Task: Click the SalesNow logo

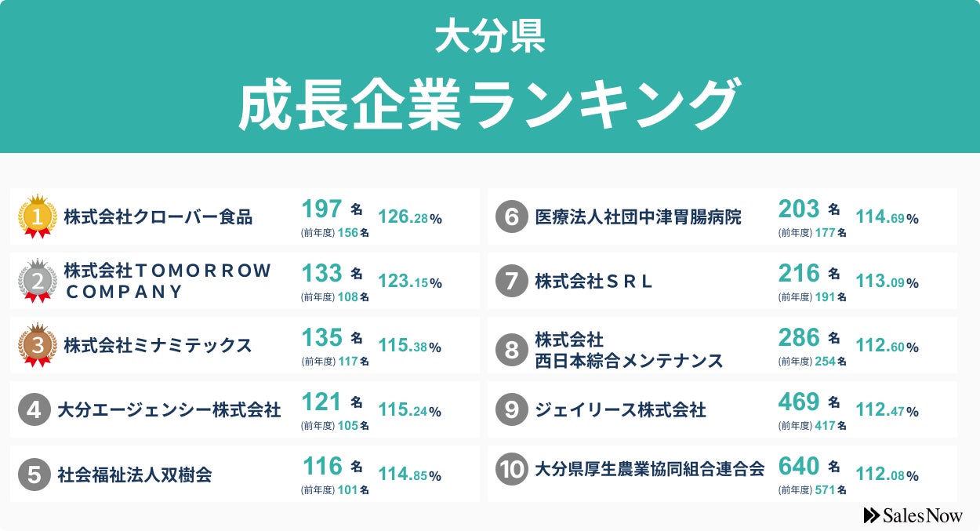Action: pyautogui.click(x=913, y=515)
